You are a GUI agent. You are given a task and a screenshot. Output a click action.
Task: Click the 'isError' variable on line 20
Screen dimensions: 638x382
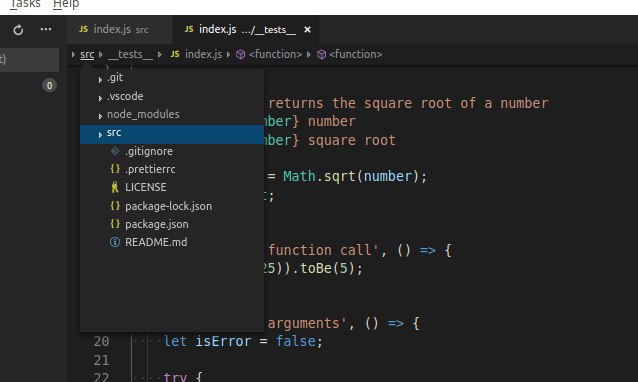coord(223,341)
